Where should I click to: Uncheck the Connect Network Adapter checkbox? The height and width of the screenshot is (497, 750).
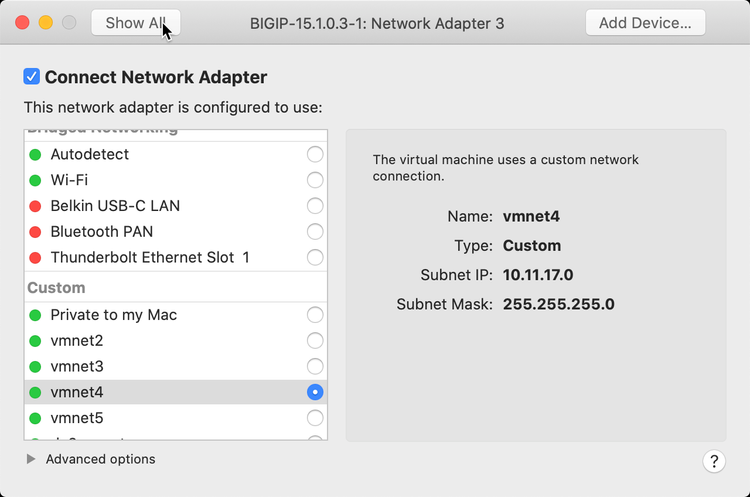pyautogui.click(x=32, y=77)
